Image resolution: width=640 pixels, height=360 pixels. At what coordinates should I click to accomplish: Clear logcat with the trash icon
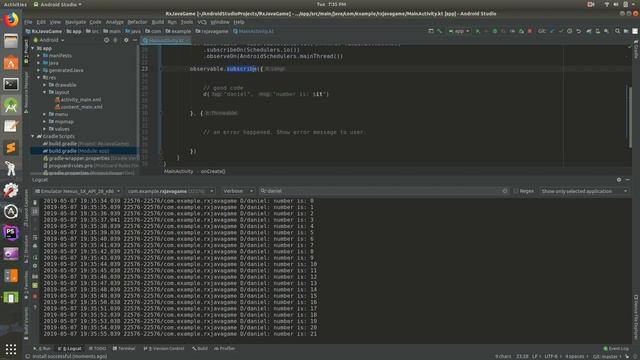point(35,202)
